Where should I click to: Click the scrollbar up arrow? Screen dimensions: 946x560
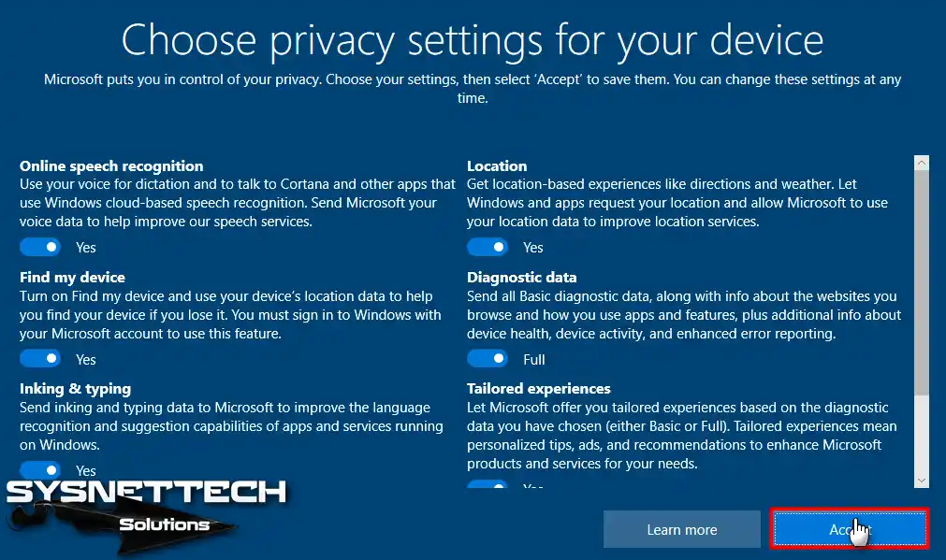click(922, 164)
